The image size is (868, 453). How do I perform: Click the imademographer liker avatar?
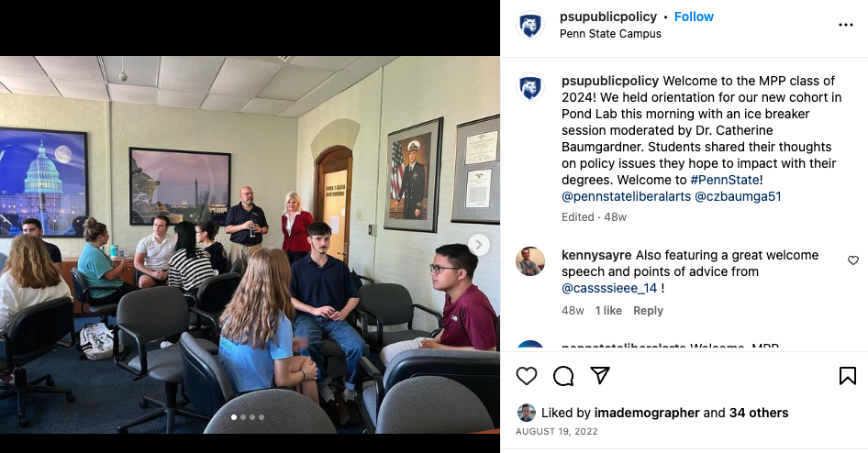click(526, 413)
